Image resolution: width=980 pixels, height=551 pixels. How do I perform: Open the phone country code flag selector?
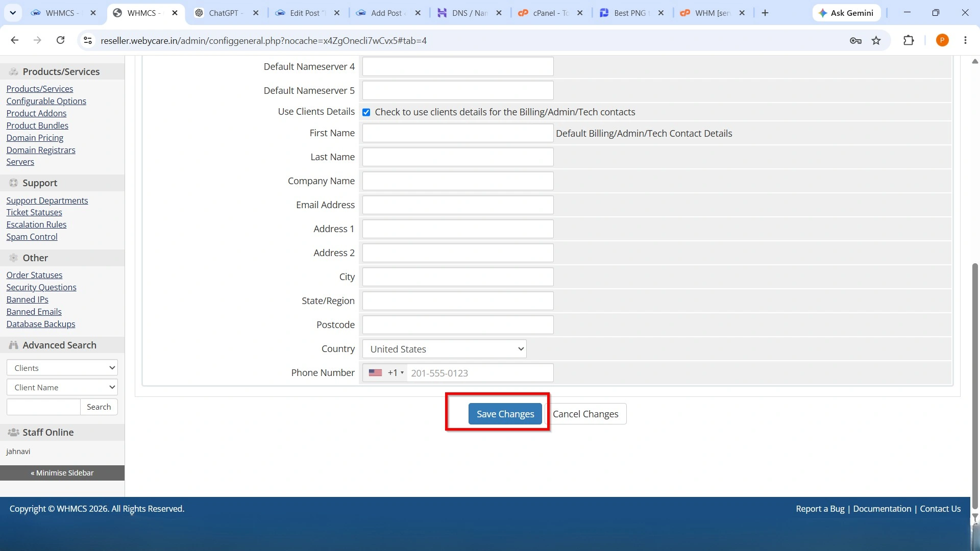tap(385, 373)
